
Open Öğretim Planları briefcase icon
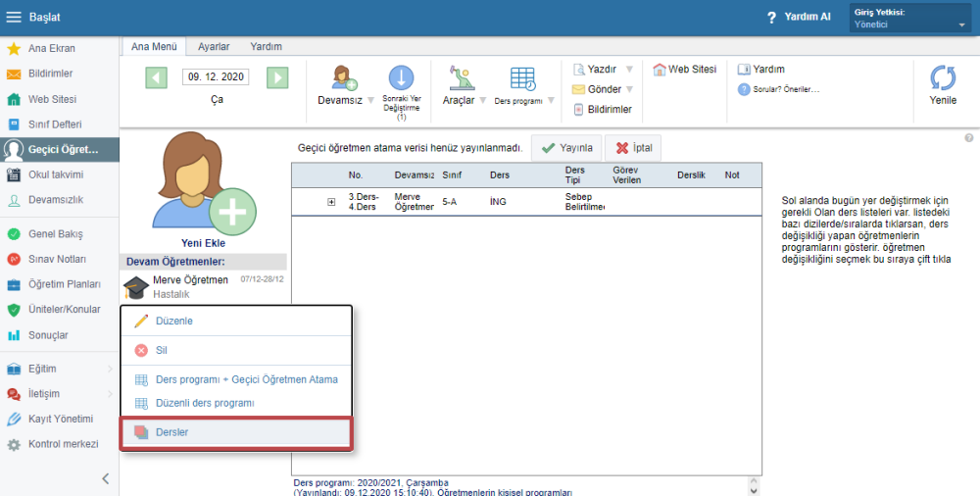13,284
